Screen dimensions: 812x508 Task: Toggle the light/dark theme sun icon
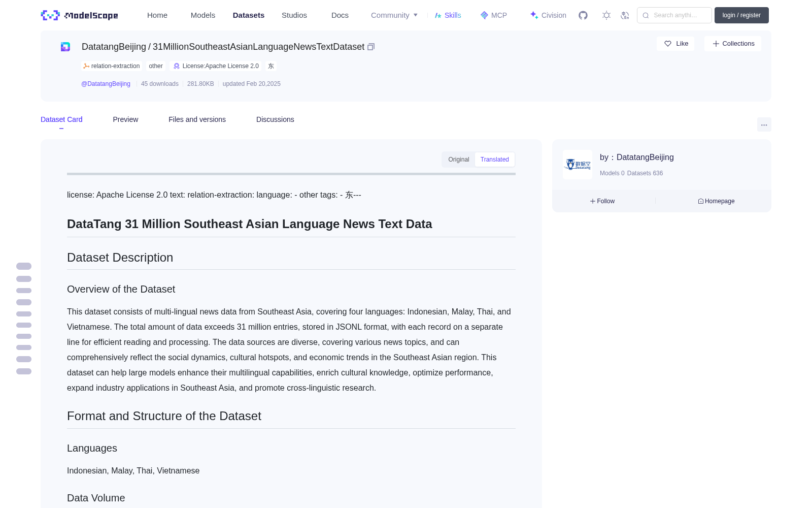pos(606,15)
